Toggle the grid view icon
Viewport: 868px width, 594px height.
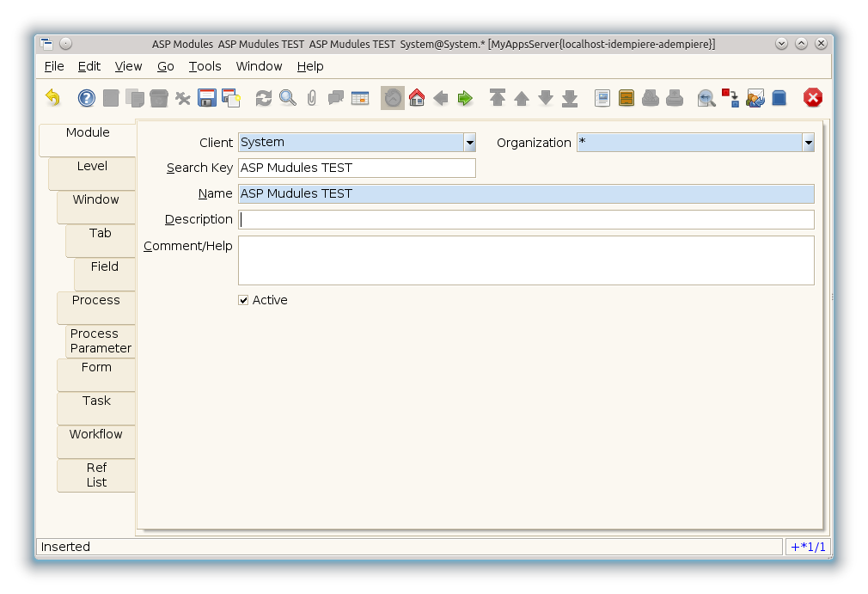(x=360, y=98)
